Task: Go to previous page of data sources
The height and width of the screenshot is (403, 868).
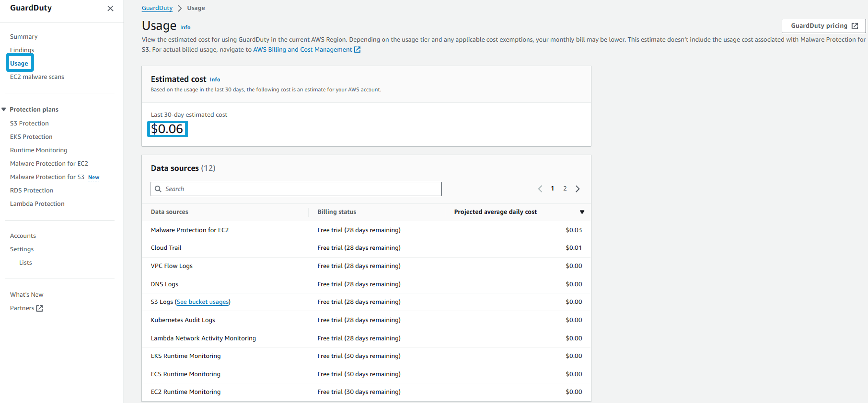Action: [540, 189]
